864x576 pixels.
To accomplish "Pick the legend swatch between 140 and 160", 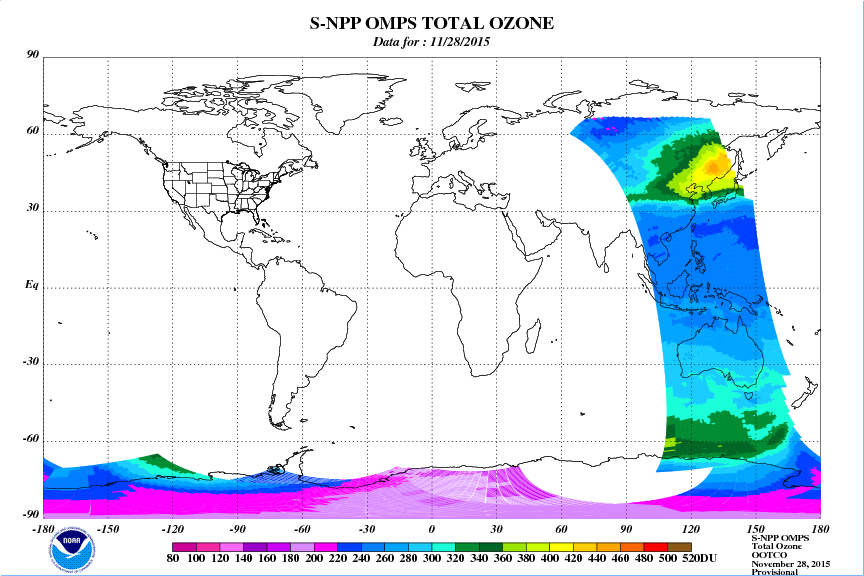I will click(x=255, y=547).
